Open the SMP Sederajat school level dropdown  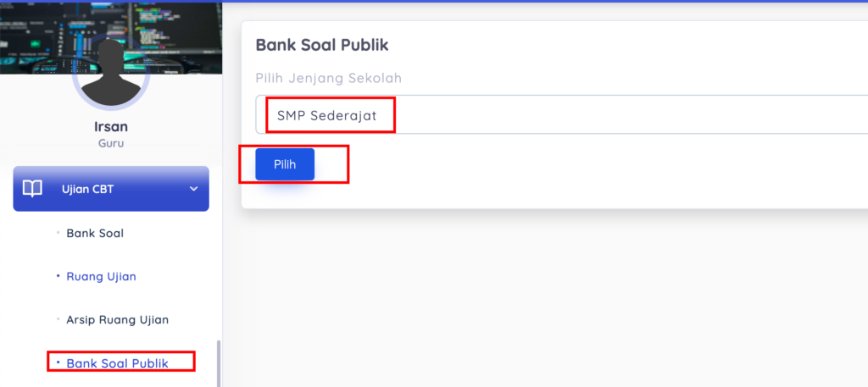pyautogui.click(x=561, y=114)
